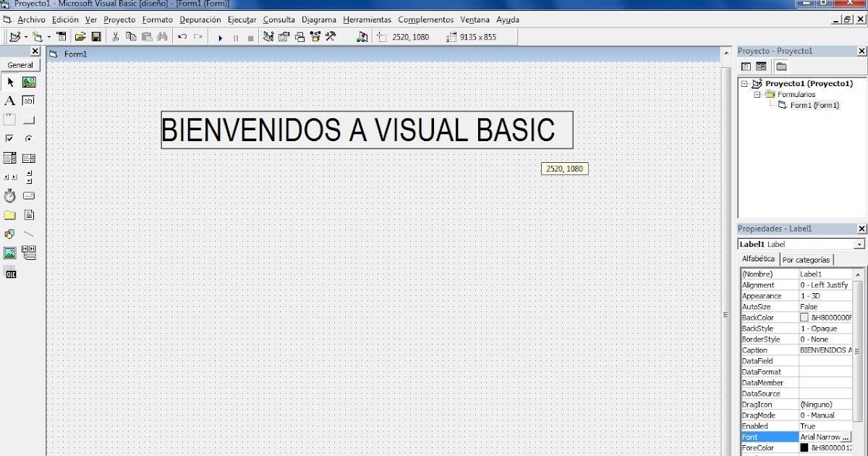Click the Start button to run the project
Screen dimensions: 868x456
(220, 36)
